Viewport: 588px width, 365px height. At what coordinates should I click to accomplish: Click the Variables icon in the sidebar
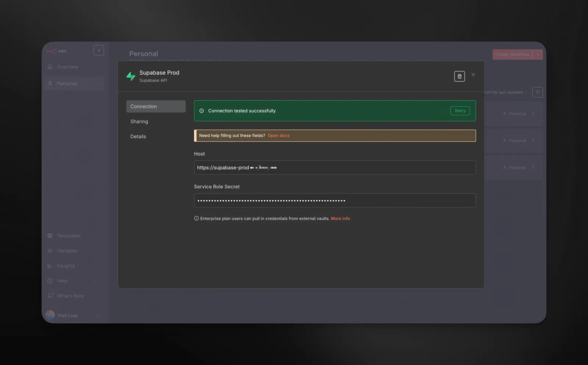pos(50,251)
